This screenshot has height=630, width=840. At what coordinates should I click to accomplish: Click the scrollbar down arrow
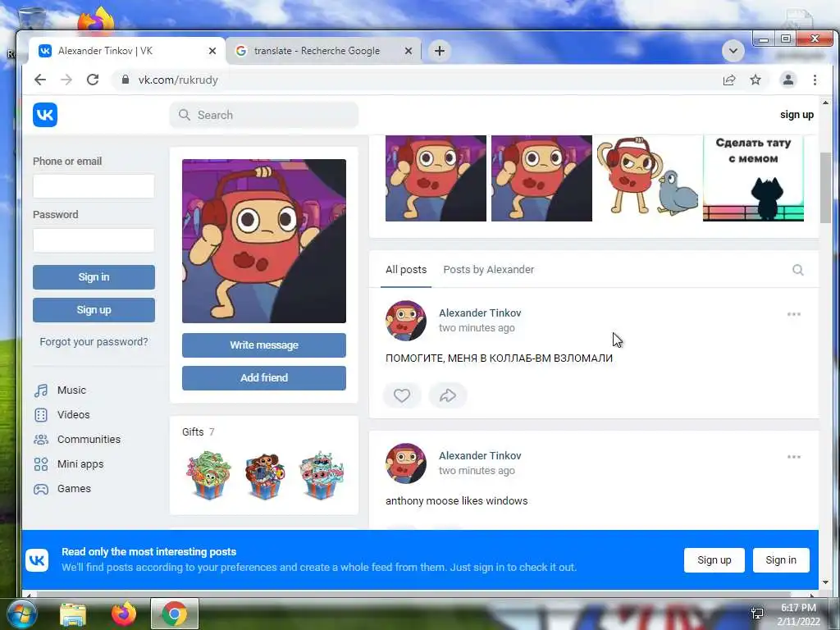825,582
